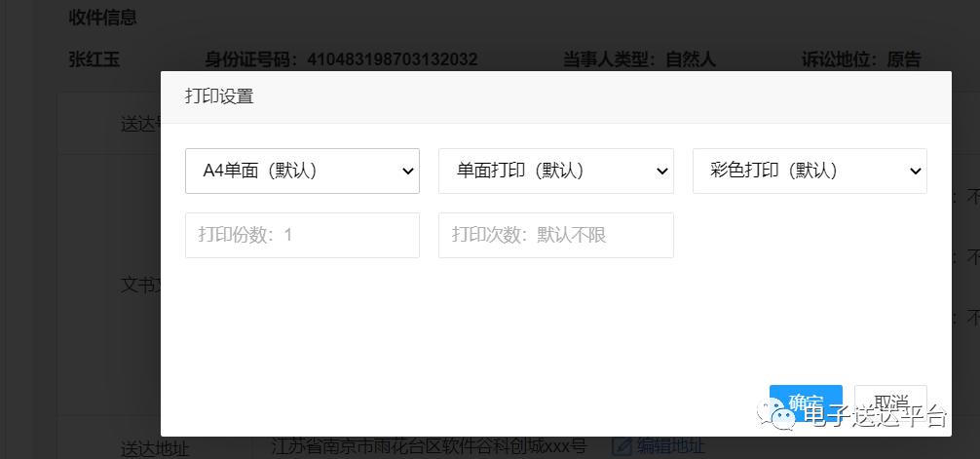Image resolution: width=980 pixels, height=459 pixels.
Task: Open the 彩色打印（默认） color mode dropdown
Action: [x=810, y=171]
